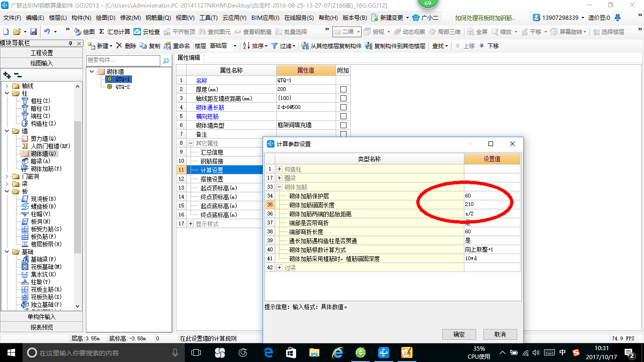Open 工程设置 panel section

point(42,53)
